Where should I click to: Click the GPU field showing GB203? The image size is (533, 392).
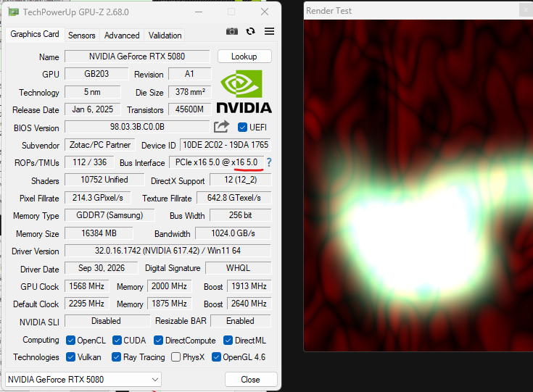[96, 74]
